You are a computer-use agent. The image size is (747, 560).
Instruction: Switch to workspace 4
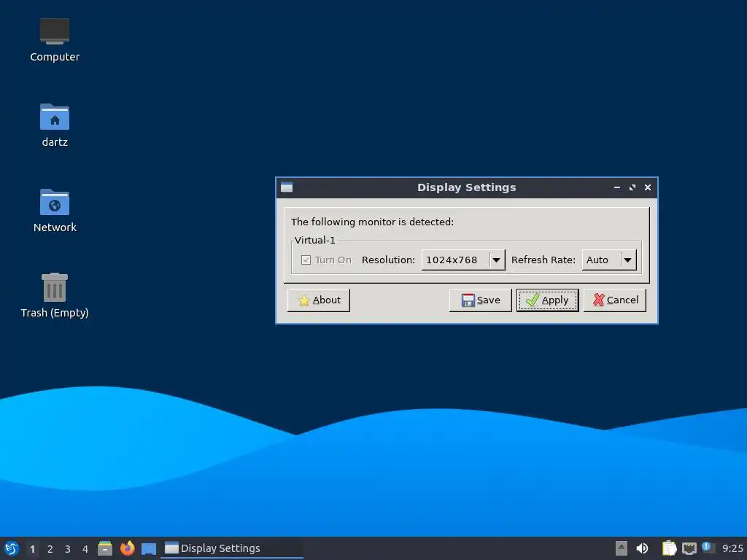pyautogui.click(x=85, y=549)
